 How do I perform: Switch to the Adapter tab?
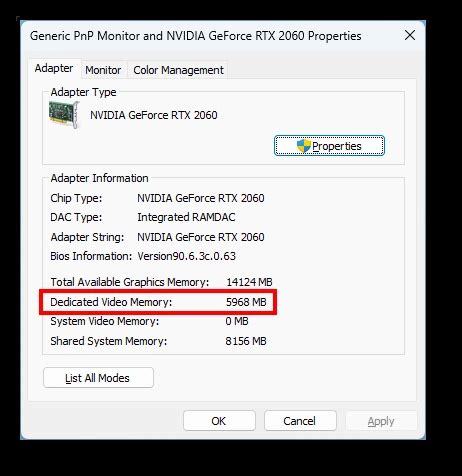(x=54, y=68)
